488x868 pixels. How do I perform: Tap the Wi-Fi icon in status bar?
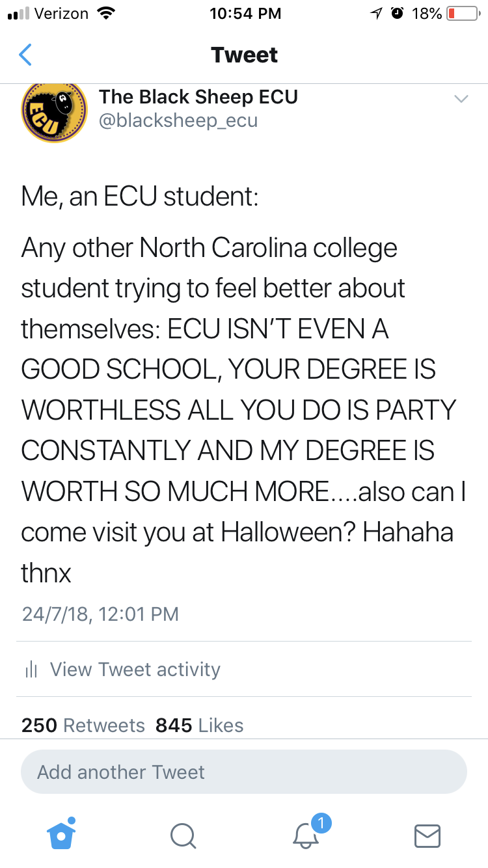click(104, 13)
